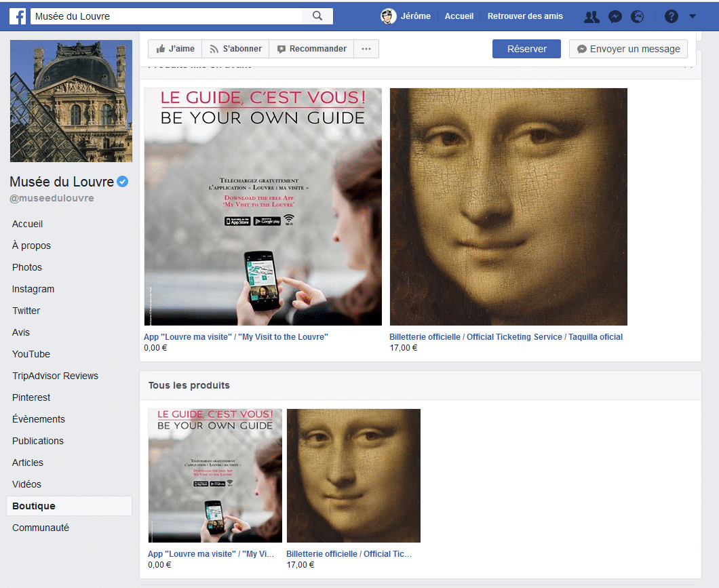This screenshot has width=719, height=588.
Task: Open the large featured app guide image
Action: tap(263, 207)
